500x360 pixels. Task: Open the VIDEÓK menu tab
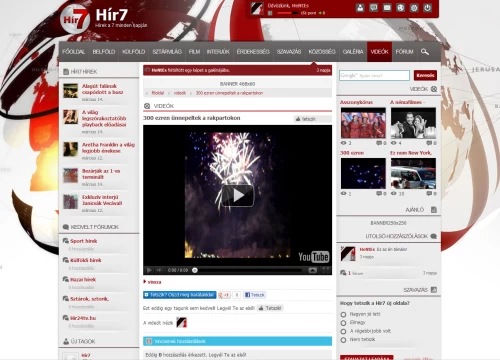pos(379,52)
